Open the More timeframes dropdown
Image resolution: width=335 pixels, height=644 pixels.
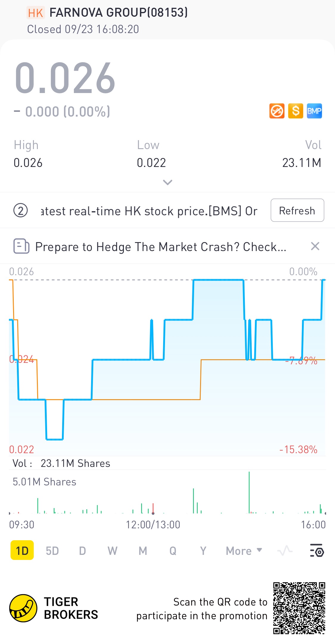244,551
